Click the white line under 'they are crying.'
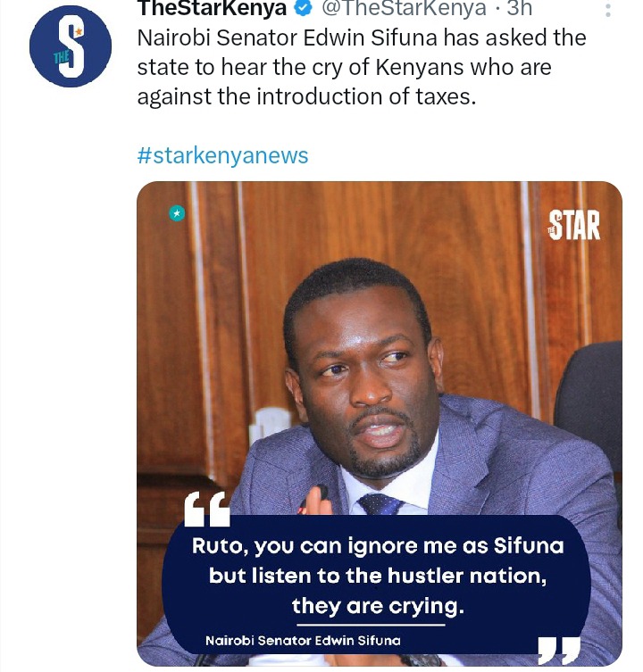 click(x=371, y=625)
